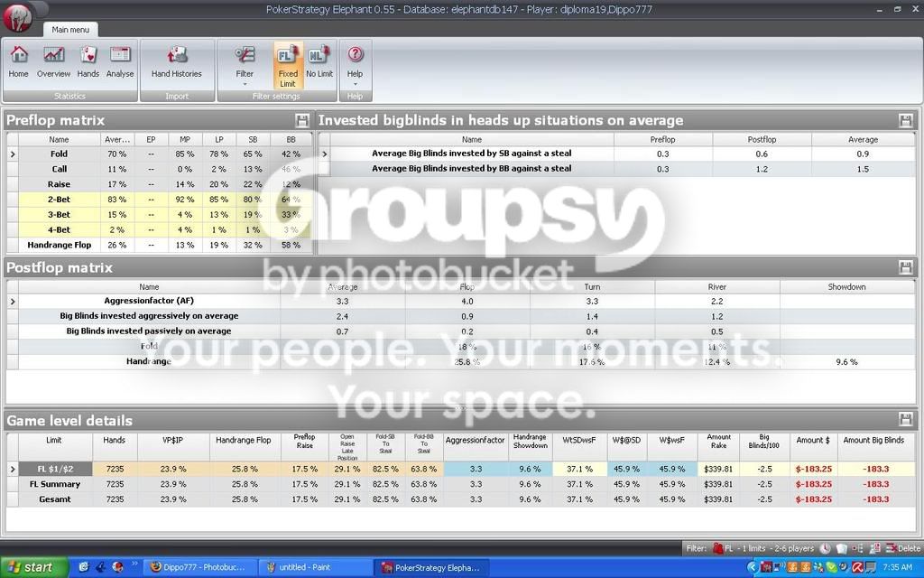Viewport: 924px width, 578px height.
Task: Select the 3-Bet row in Preflop matrix
Action: point(159,215)
